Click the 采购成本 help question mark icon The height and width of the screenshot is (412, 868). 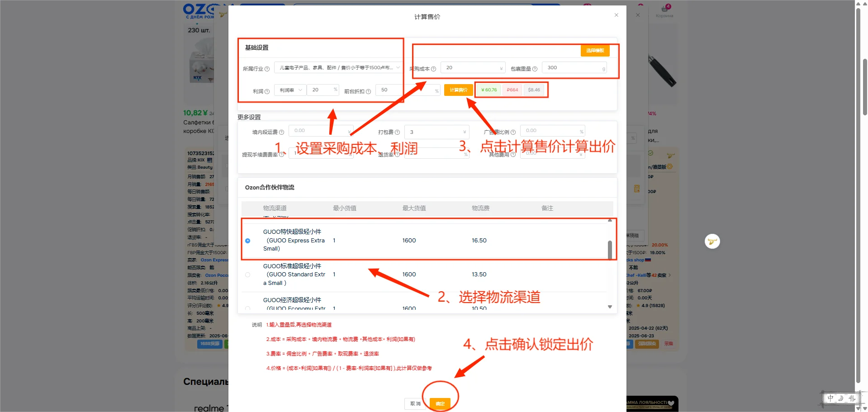pyautogui.click(x=433, y=69)
